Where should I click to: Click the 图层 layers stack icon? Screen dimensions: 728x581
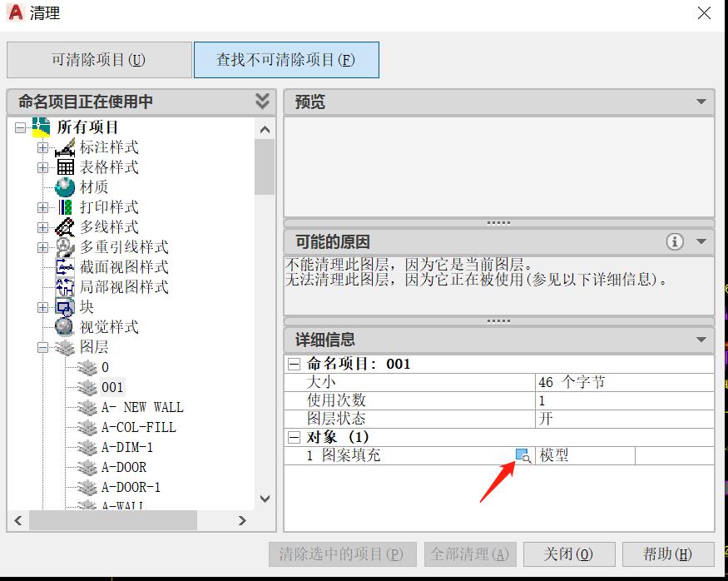pyautogui.click(x=65, y=347)
